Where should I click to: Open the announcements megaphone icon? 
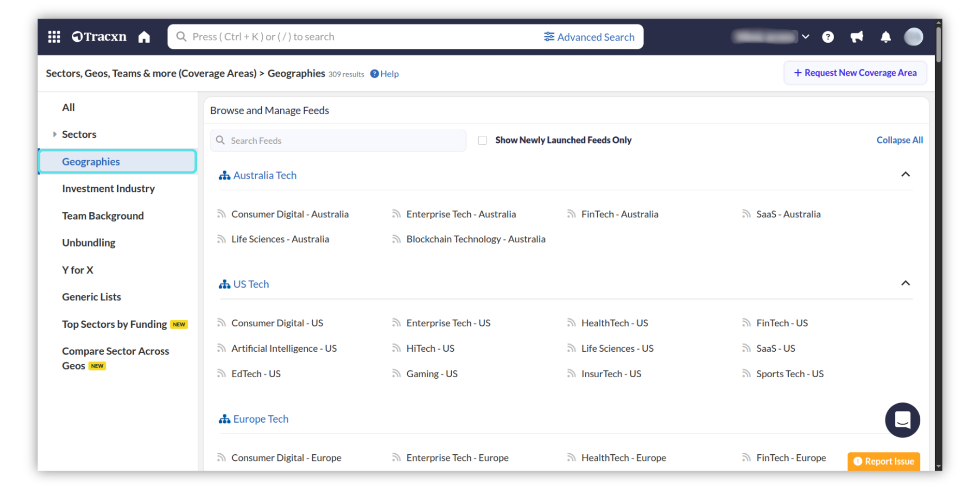pos(856,37)
